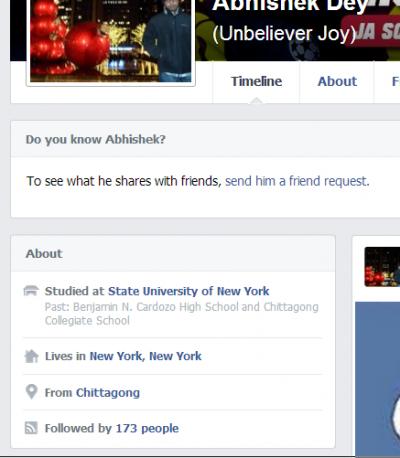
Task: Click the Do you know Abhishek heading
Action: point(95,139)
